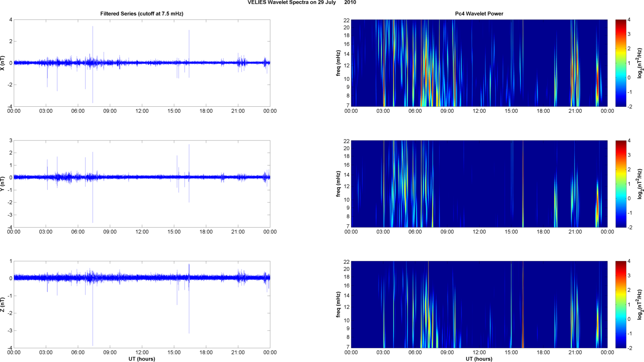Click "UT (hours)" under the Z filtered series
Image resolution: width=644 pixels, height=362 pixels.
[142, 359]
